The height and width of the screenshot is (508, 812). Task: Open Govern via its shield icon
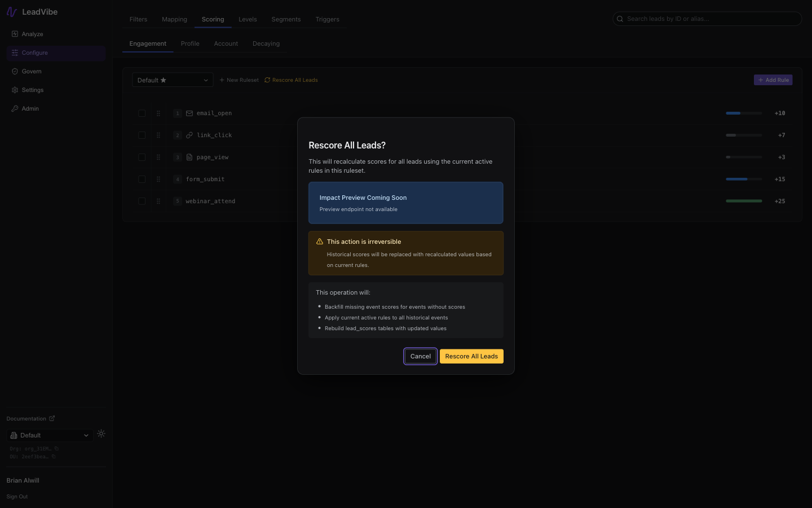pyautogui.click(x=15, y=71)
